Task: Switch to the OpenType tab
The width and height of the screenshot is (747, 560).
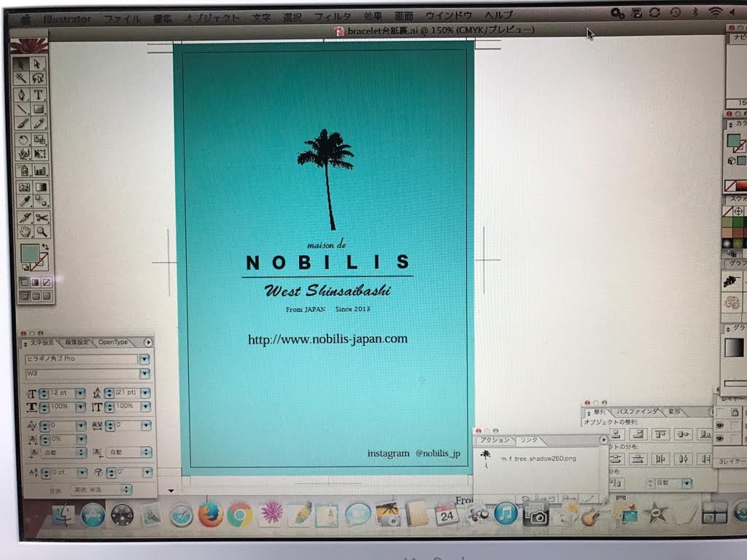Action: (x=113, y=342)
